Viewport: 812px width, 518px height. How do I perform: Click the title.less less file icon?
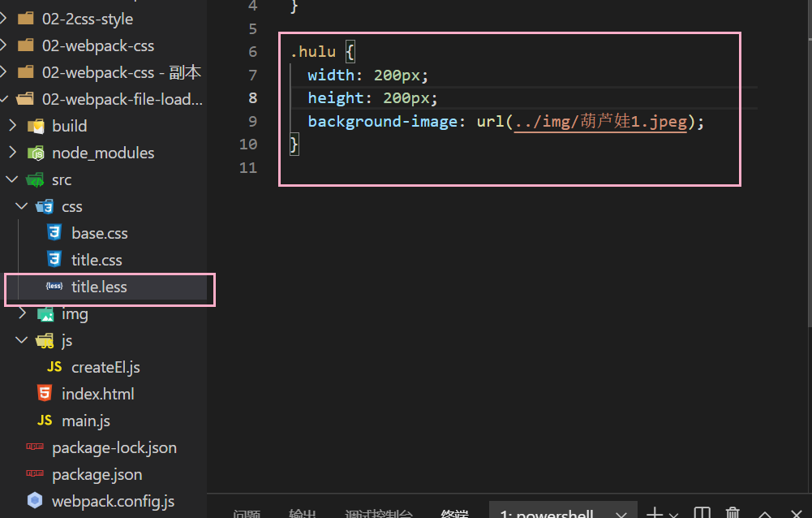pos(54,287)
